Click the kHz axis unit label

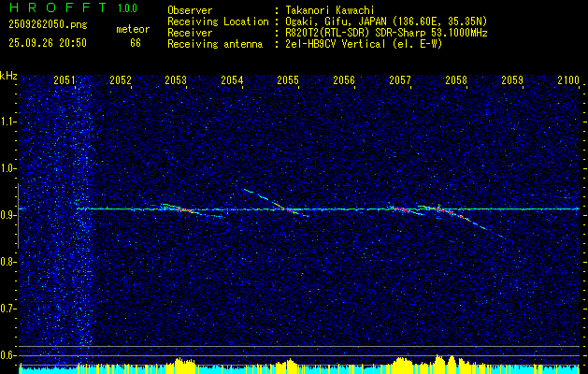click(x=8, y=76)
